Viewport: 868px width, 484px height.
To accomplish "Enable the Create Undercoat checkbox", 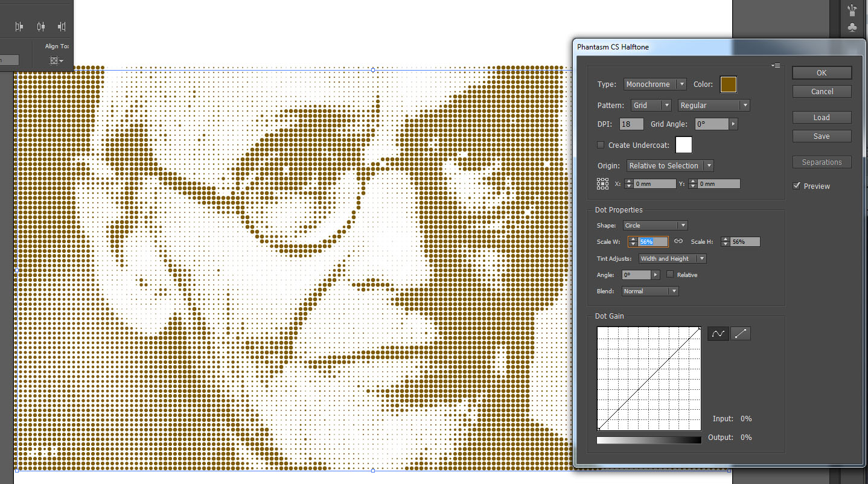I will point(601,145).
